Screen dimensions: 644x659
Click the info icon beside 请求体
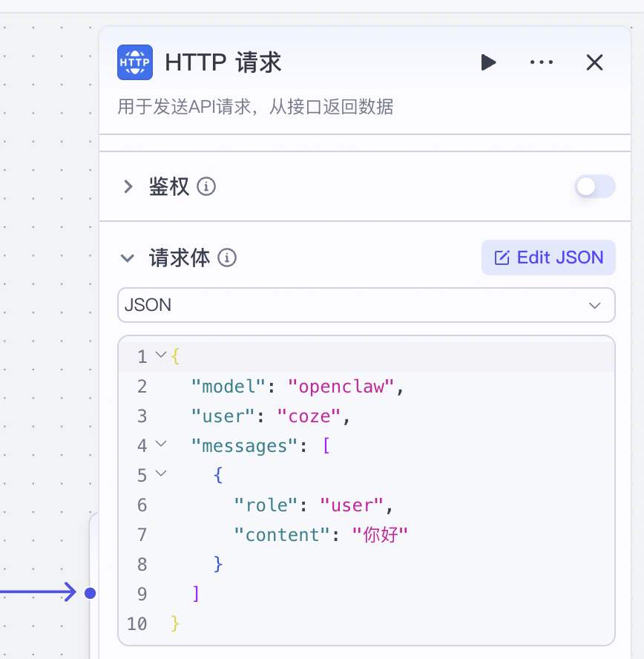[x=228, y=258]
